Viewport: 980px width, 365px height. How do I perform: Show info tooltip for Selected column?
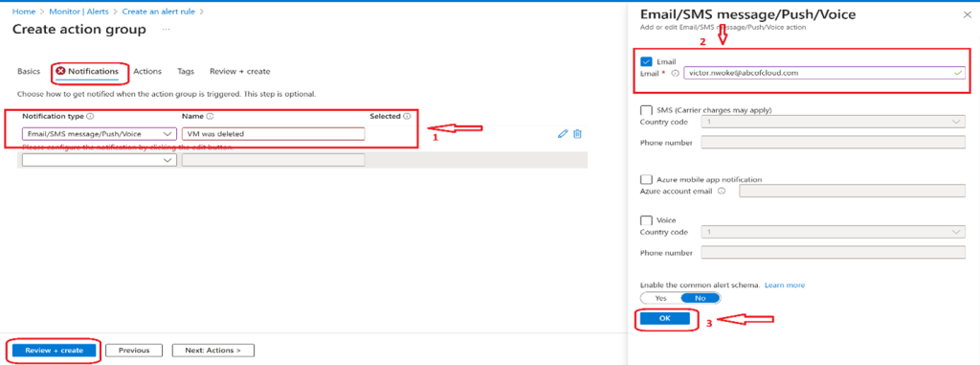click(407, 117)
